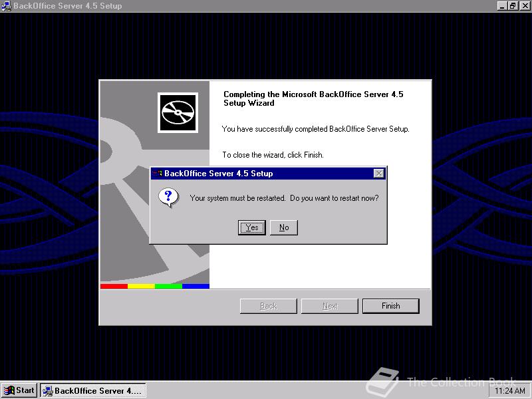Viewport: 532px width, 399px height.
Task: Click the BackOffice Setup icon in main title bar
Action: [x=6, y=6]
